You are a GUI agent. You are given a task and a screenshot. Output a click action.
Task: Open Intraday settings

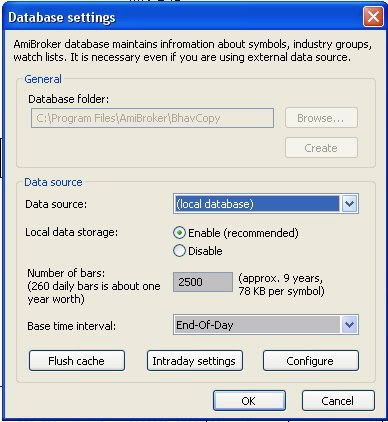point(194,361)
